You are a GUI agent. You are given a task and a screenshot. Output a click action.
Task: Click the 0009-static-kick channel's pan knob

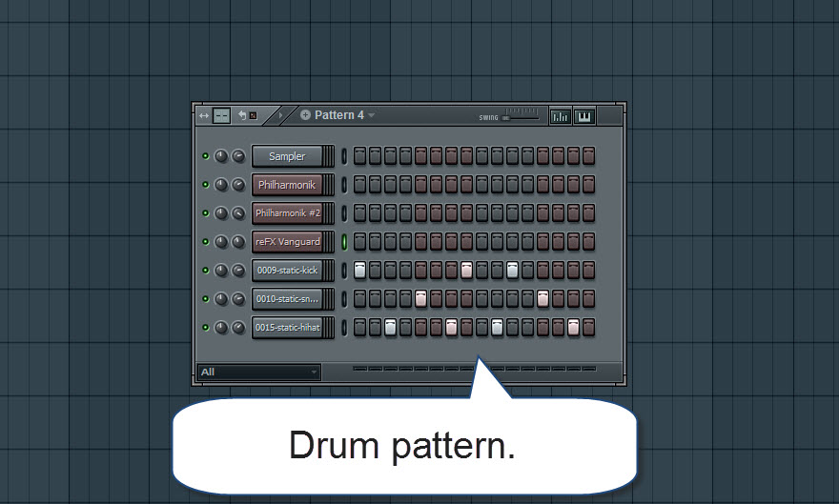point(221,271)
